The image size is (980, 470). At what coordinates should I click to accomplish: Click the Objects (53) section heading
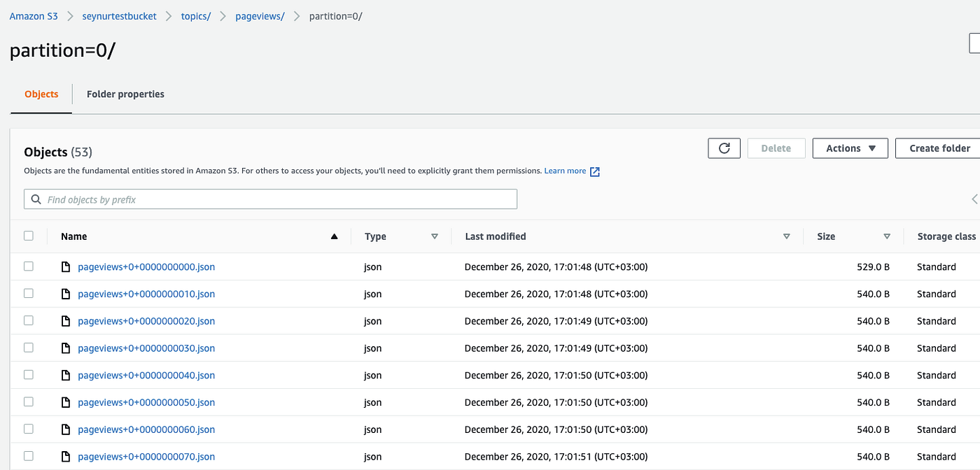58,152
